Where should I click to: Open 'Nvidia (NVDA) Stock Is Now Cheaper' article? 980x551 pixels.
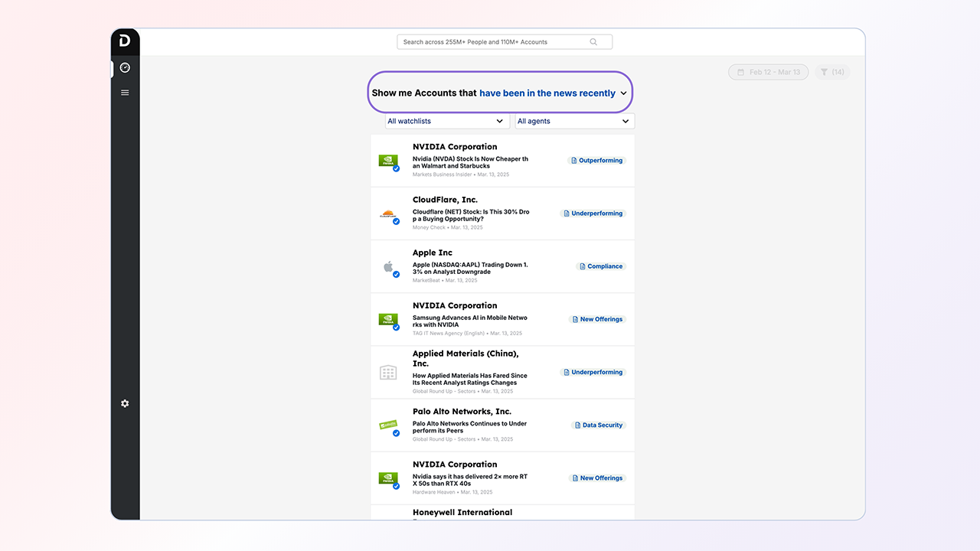470,162
